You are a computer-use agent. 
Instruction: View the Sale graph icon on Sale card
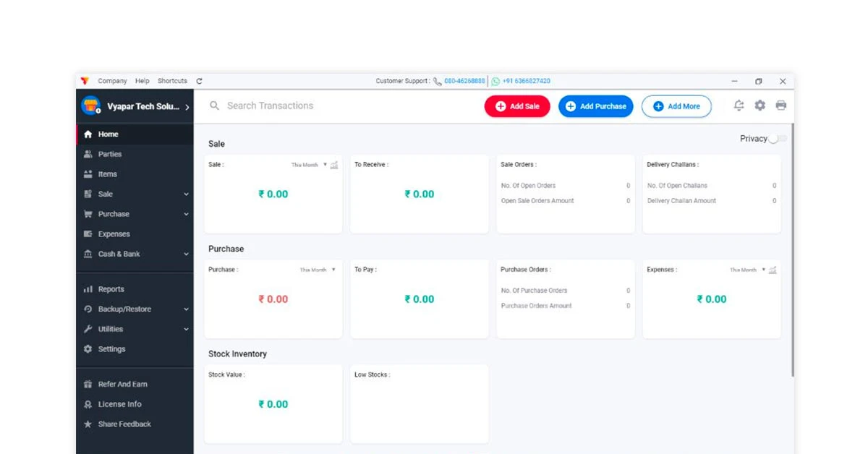click(x=333, y=165)
